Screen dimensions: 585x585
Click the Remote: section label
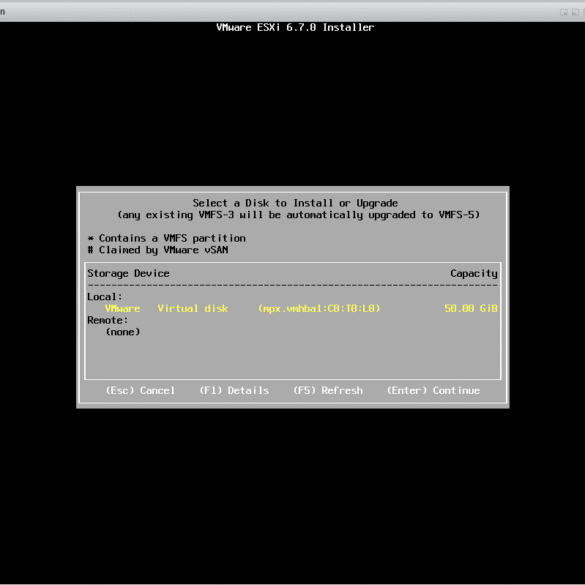click(x=108, y=320)
